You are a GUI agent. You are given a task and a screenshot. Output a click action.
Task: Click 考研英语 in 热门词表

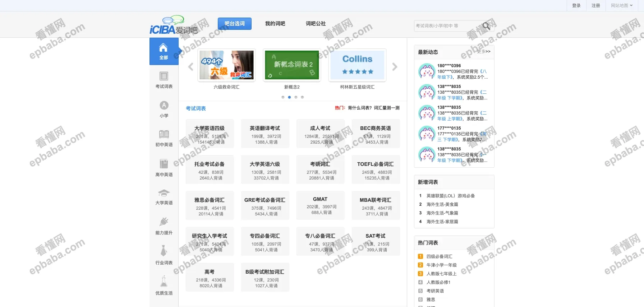[435, 291]
